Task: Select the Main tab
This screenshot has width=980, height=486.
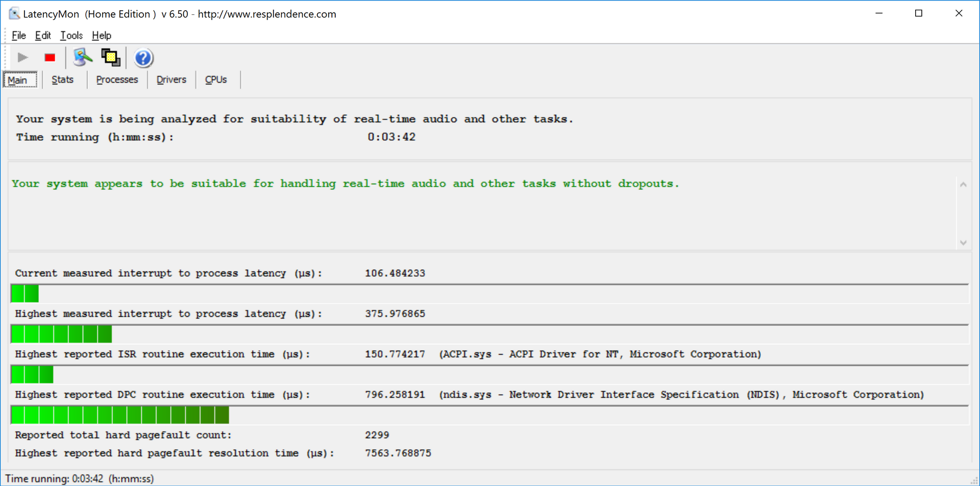Action: tap(18, 81)
